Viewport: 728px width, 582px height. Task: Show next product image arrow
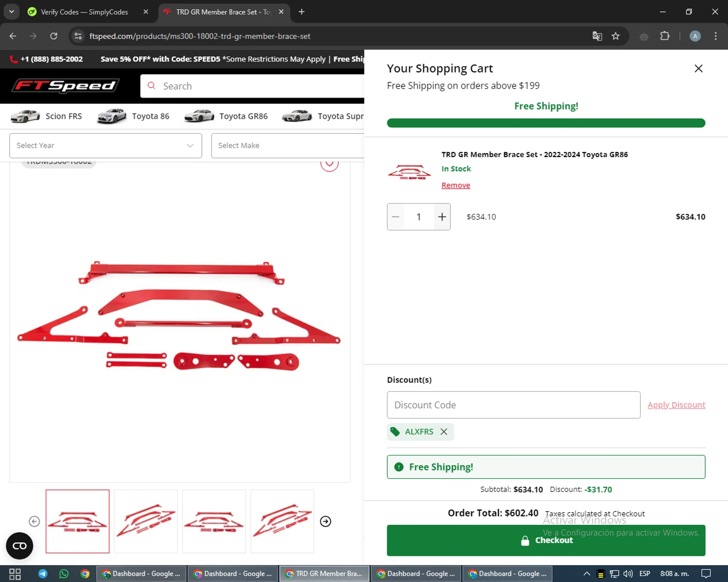pyautogui.click(x=326, y=521)
